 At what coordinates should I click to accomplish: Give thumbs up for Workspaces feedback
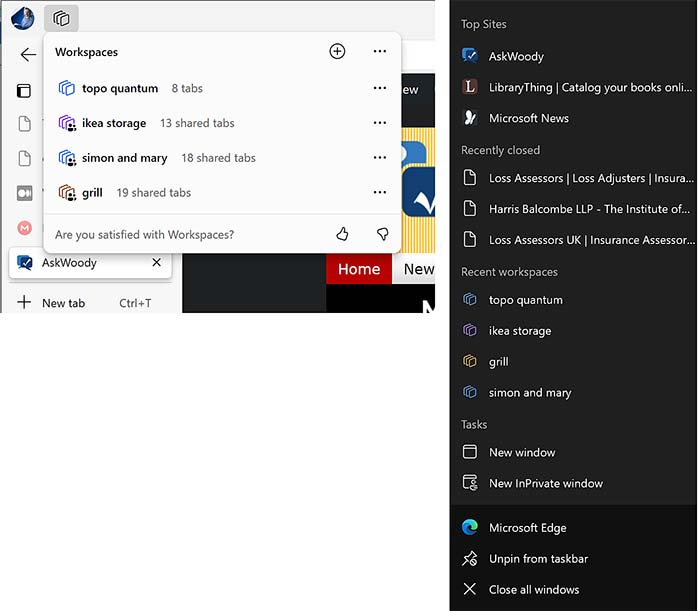tap(342, 234)
